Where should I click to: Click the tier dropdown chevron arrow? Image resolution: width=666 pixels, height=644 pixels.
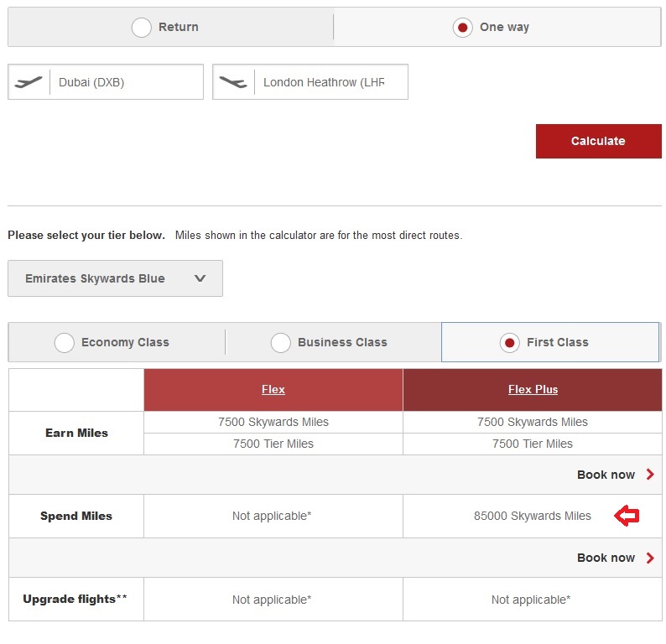click(x=200, y=278)
